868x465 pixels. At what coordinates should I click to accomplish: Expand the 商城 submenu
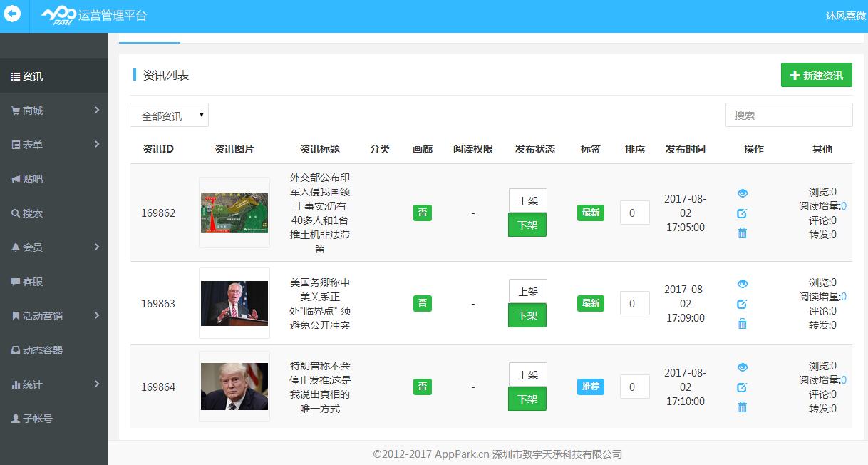29,111
